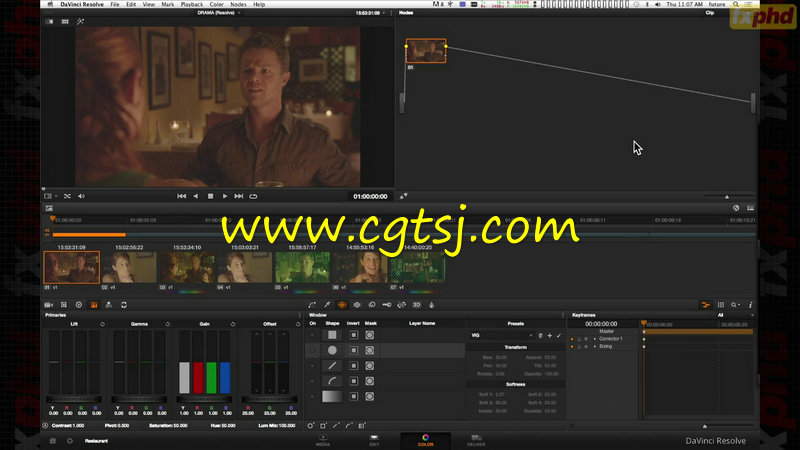
Task: Open the Sizing palette
Action: pyautogui.click(x=402, y=305)
